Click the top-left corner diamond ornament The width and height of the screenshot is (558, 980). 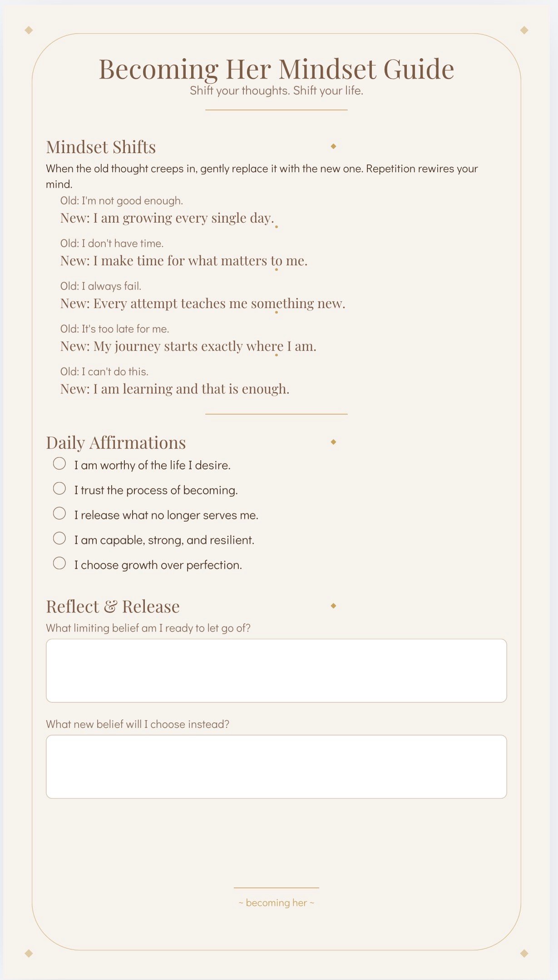(29, 30)
